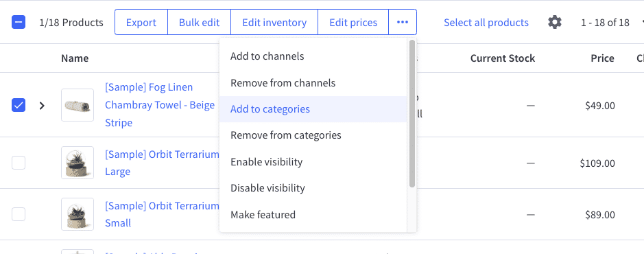Check the Orbit Terrarium Large checkbox
This screenshot has width=644, height=254.
pyautogui.click(x=19, y=163)
